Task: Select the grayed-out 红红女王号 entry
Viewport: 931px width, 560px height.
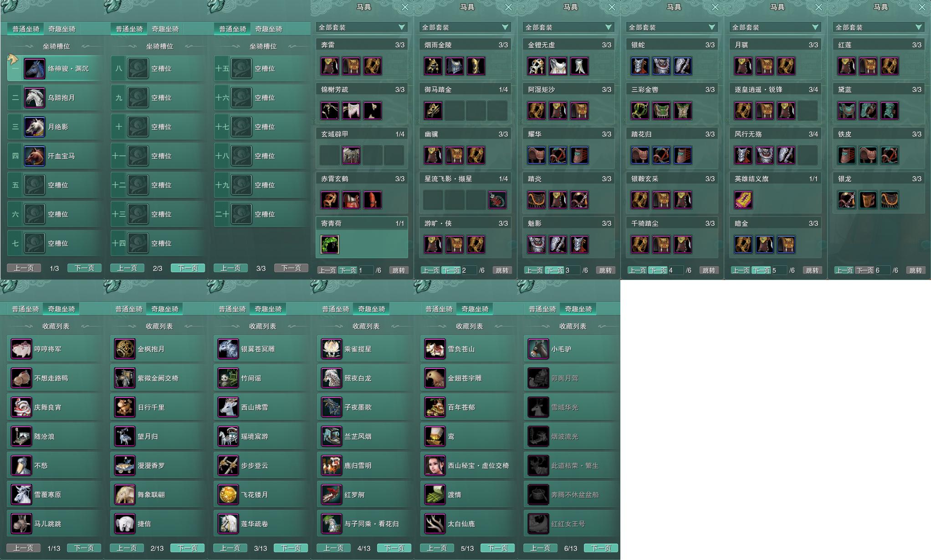Action: point(571,524)
